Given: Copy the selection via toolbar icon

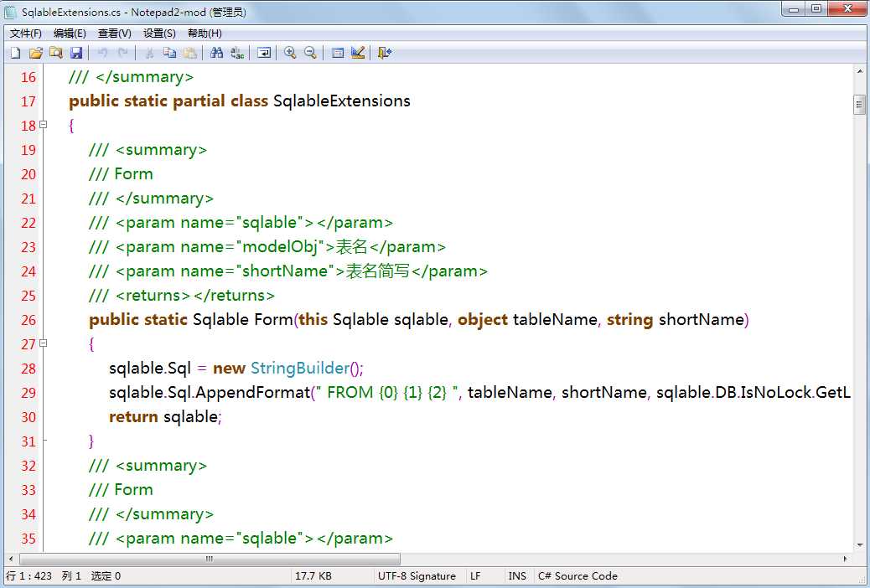Looking at the screenshot, I should click(x=170, y=53).
